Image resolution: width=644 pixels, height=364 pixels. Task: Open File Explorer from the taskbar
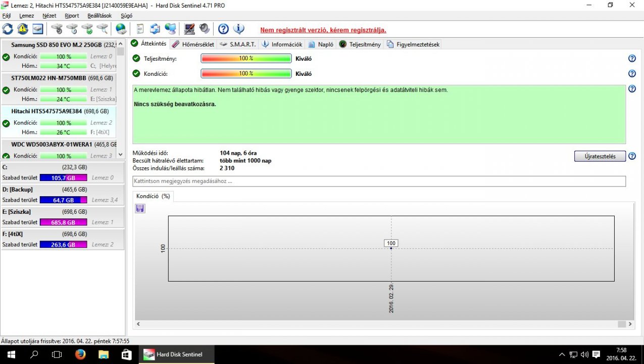click(x=103, y=354)
